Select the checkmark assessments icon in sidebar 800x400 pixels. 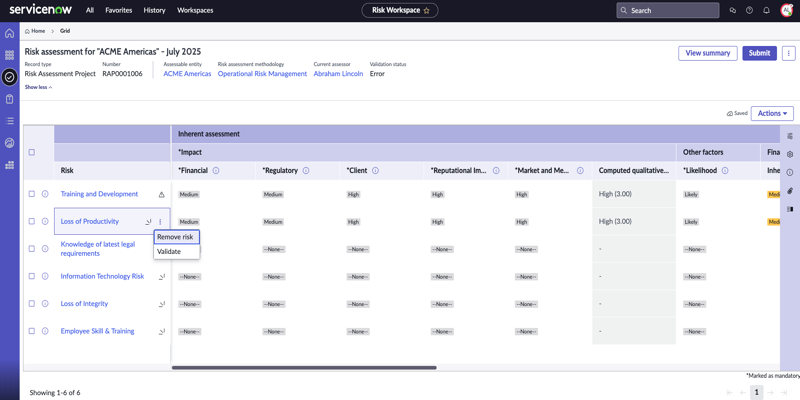tap(9, 77)
